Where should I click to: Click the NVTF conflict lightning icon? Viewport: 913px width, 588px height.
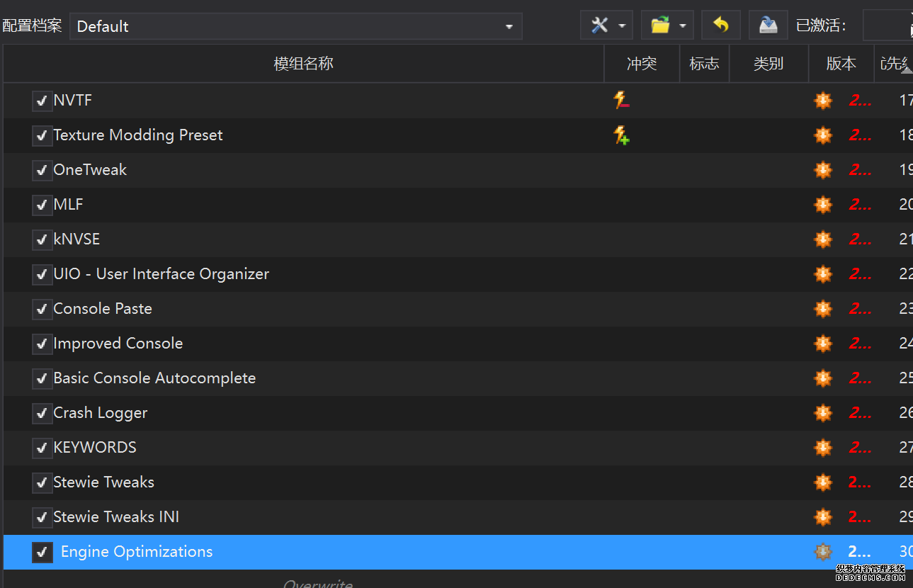(x=621, y=101)
